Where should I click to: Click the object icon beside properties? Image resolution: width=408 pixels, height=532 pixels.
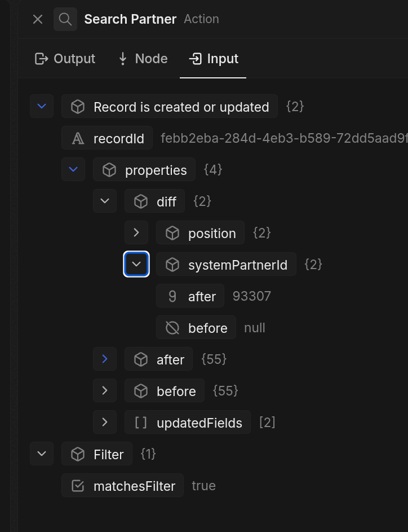[x=109, y=169]
